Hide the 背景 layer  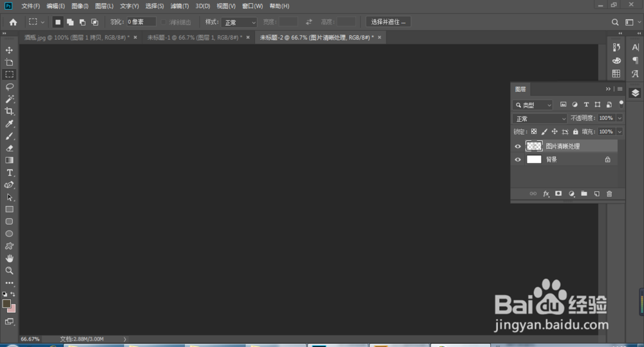tap(518, 160)
